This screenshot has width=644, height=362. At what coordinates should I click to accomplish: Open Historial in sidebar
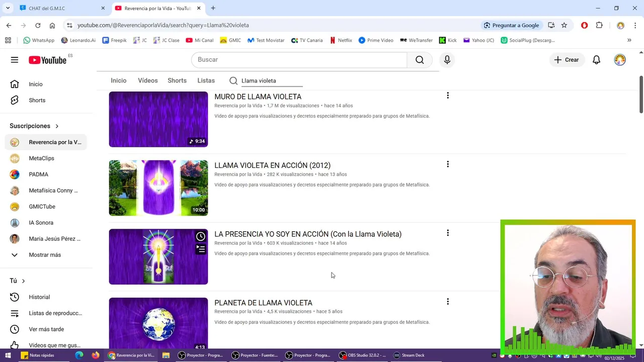[x=46, y=297]
